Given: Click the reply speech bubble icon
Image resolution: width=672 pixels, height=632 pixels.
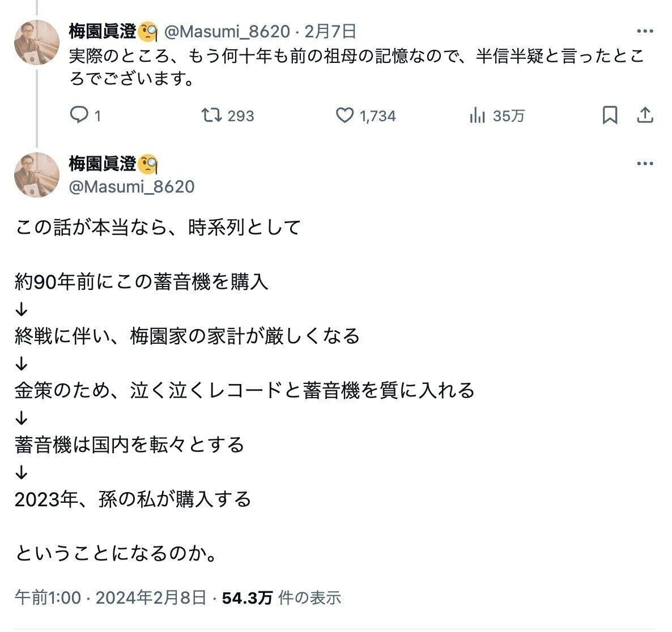Looking at the screenshot, I should click(79, 116).
